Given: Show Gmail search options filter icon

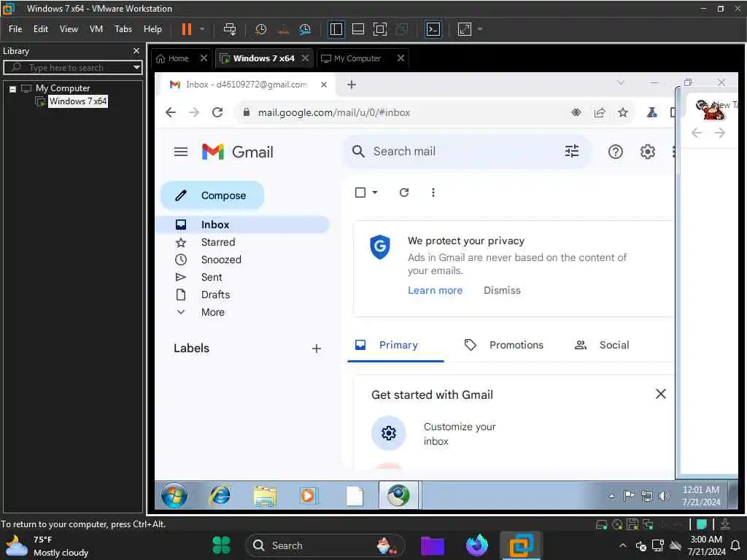Looking at the screenshot, I should tap(572, 152).
